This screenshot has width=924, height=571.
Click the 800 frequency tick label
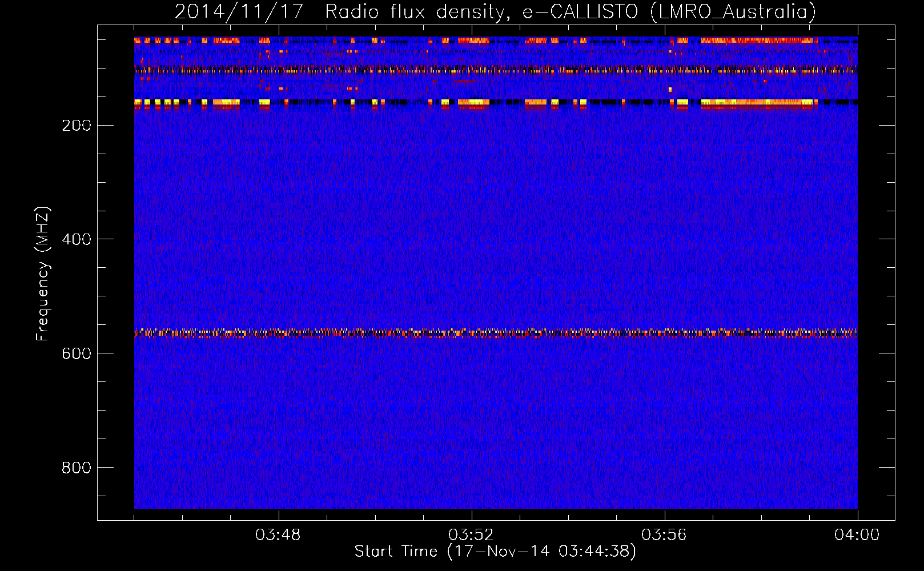tap(77, 468)
